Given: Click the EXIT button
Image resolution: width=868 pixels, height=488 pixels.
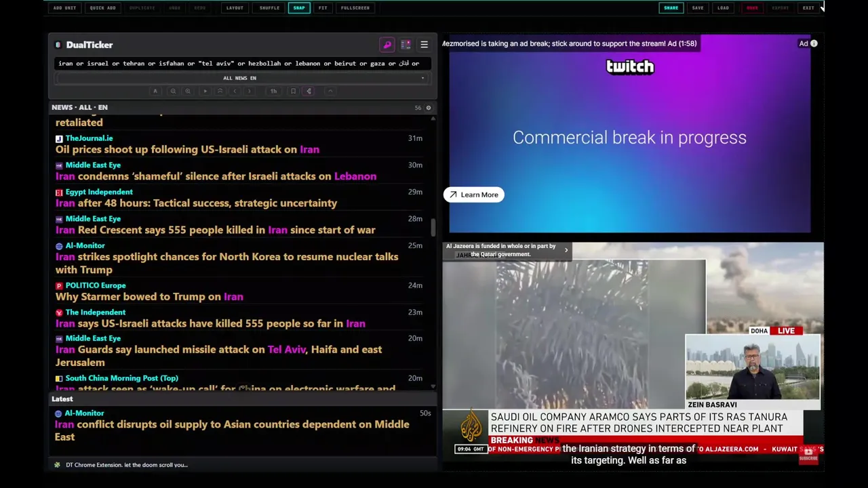Looking at the screenshot, I should coord(808,7).
